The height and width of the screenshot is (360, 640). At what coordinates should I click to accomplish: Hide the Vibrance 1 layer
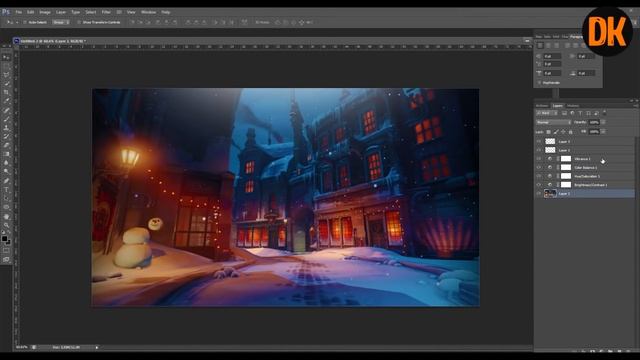[x=539, y=159]
